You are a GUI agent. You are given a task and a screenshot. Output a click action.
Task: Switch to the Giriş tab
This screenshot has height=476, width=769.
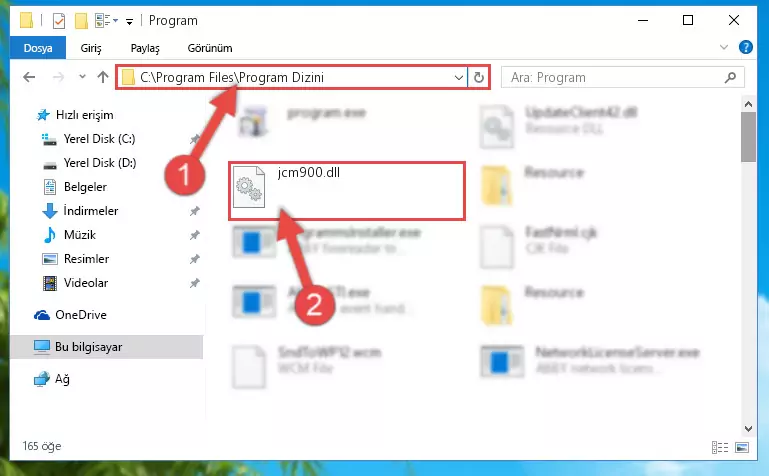tap(91, 48)
